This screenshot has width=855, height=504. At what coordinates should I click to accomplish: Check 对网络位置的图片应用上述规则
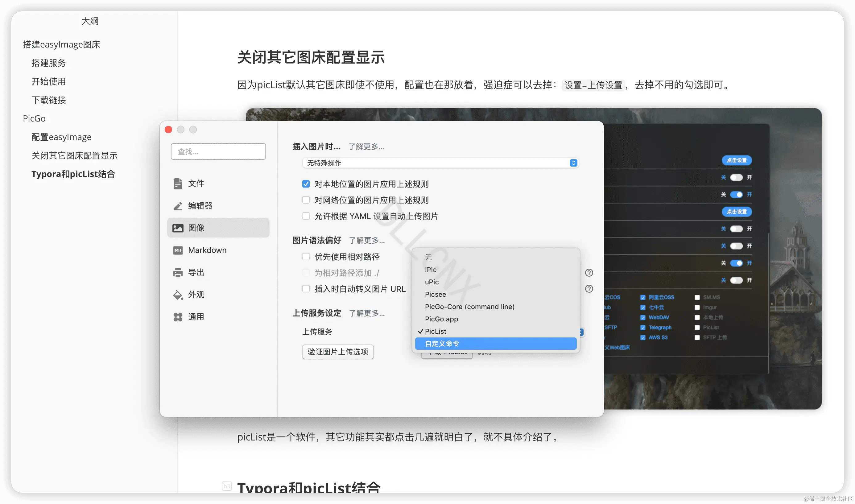(x=306, y=200)
